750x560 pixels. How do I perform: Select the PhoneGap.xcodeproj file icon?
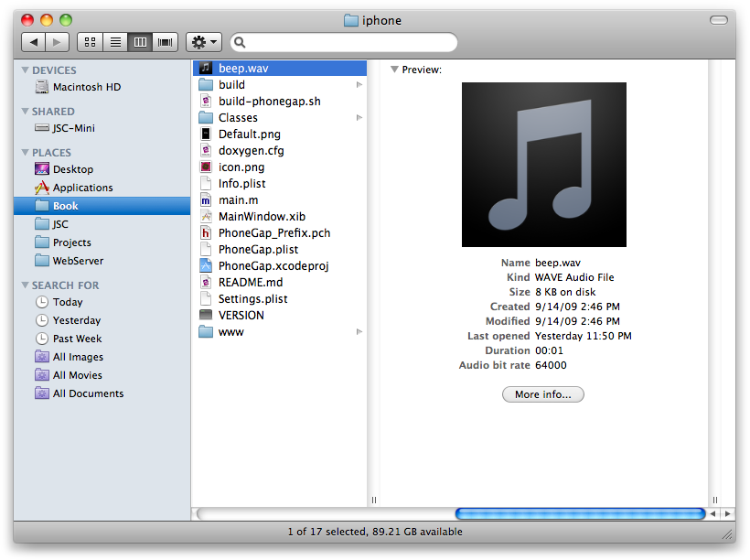206,265
